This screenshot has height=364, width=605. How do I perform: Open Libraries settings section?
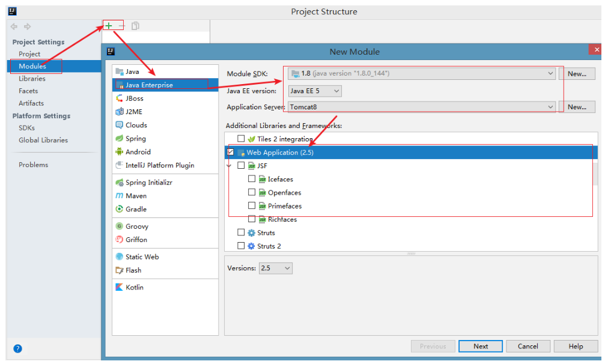pos(32,79)
